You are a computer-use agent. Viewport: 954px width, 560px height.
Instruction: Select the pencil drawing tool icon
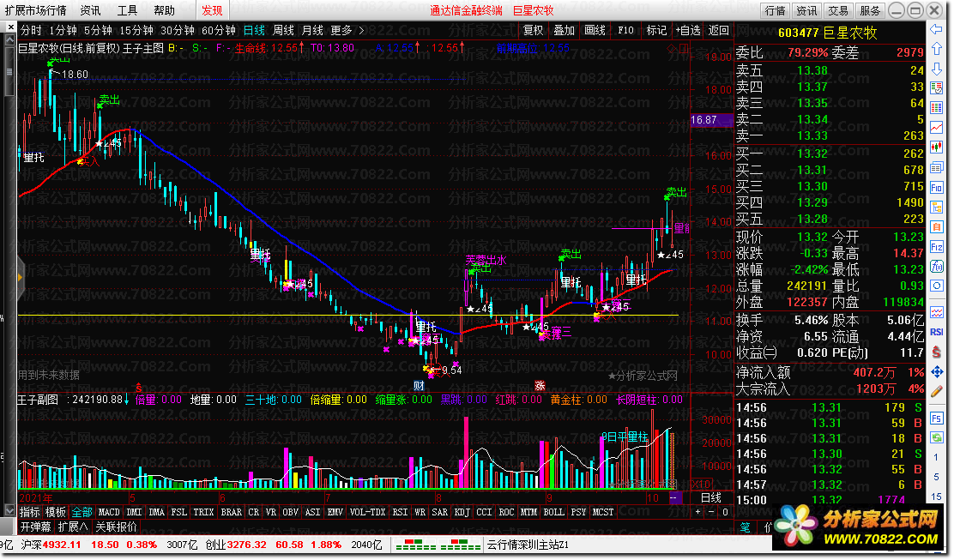[x=936, y=392]
